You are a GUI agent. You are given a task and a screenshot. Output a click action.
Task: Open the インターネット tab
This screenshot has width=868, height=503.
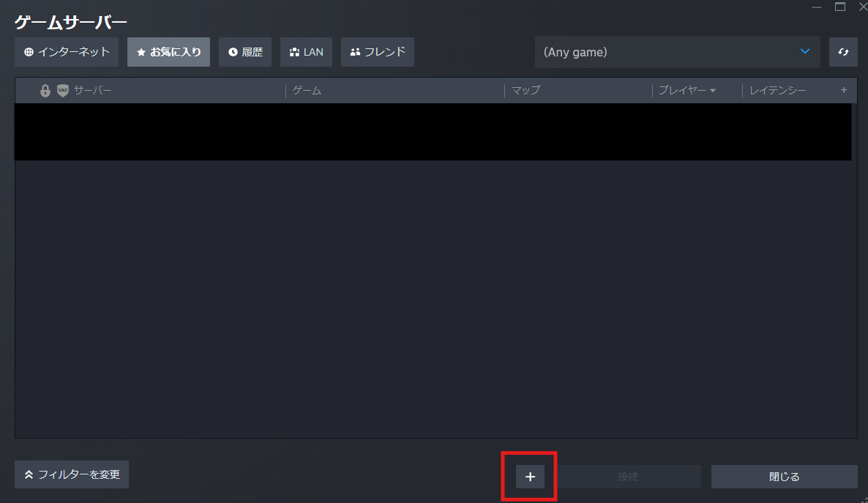(x=67, y=52)
